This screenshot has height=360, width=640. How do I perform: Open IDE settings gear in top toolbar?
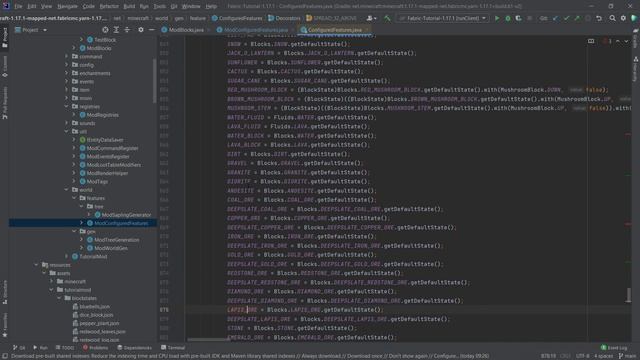pyautogui.click(x=623, y=18)
